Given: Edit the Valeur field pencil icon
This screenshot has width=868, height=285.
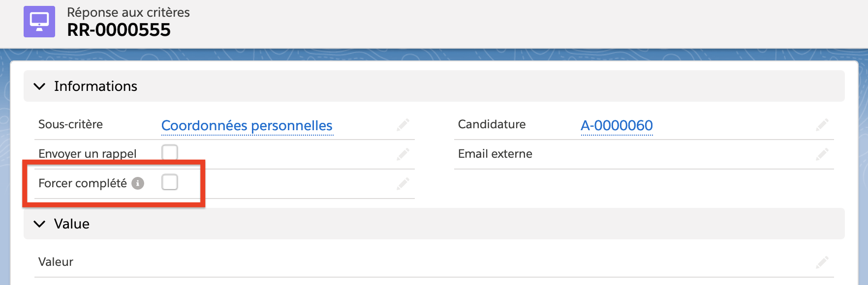Looking at the screenshot, I should pos(822,262).
